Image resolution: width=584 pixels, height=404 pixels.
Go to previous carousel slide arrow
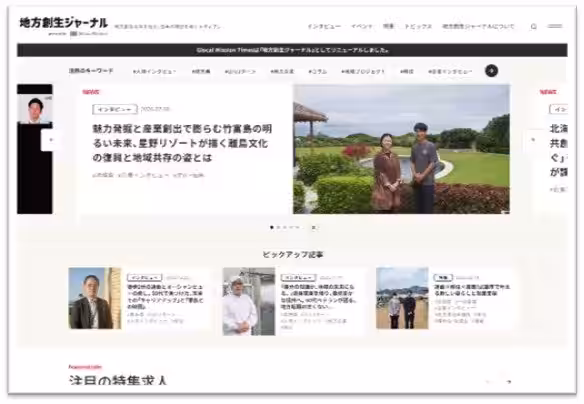(51, 140)
